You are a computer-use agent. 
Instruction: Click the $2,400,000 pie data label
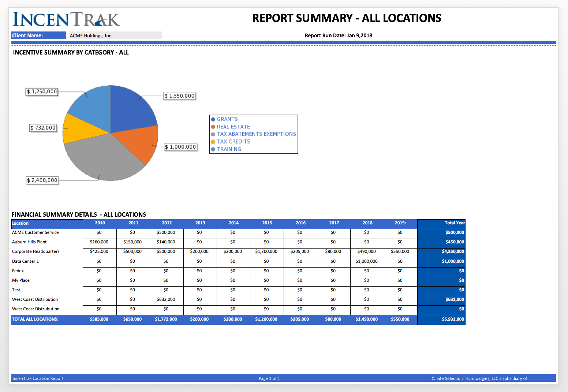(x=42, y=180)
